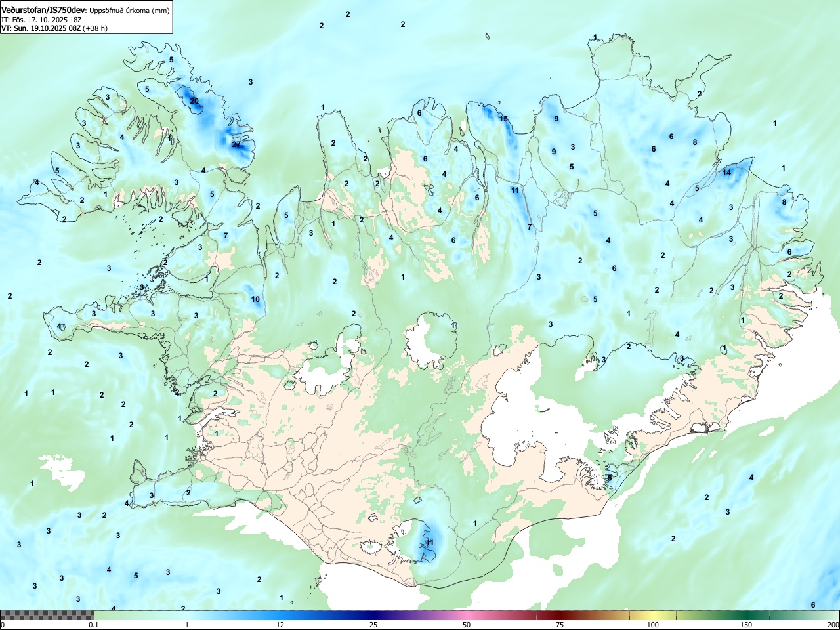Click the 12 label on the color scale

coord(280,625)
